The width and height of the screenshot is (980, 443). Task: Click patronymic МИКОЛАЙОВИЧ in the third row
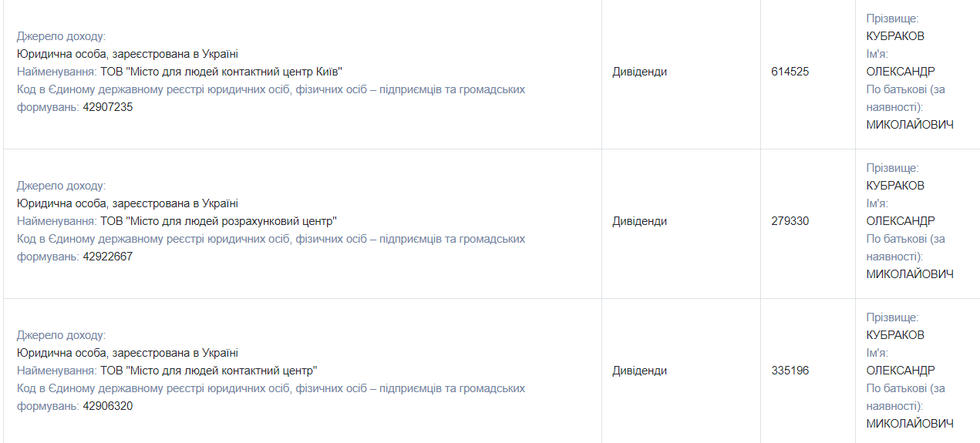point(909,424)
